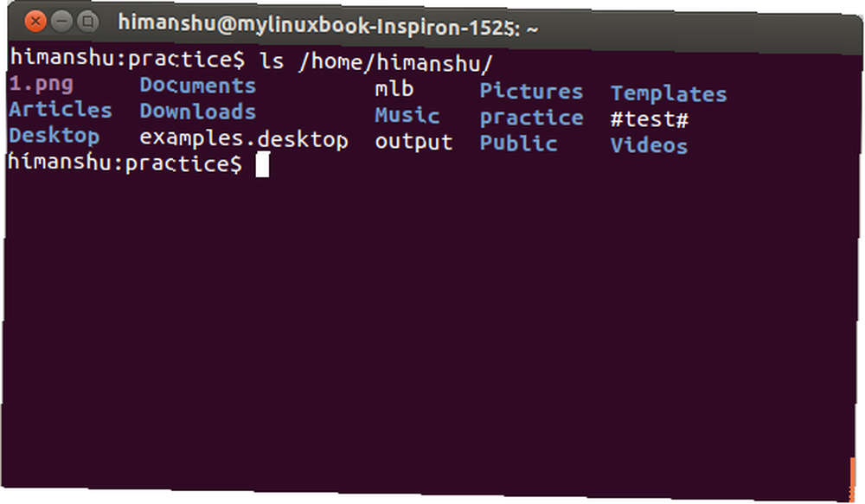Viewport: 865px width, 504px height.
Task: Select the examples.desktop file name
Action: [x=244, y=138]
